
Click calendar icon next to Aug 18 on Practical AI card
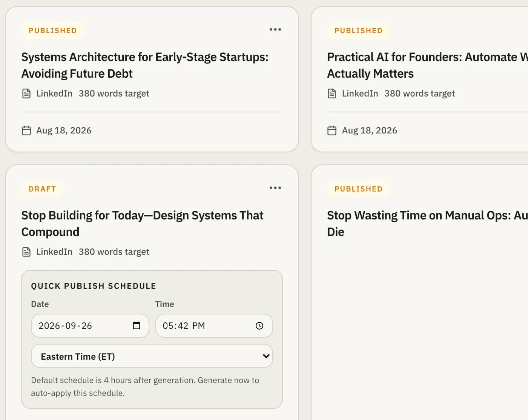click(332, 130)
